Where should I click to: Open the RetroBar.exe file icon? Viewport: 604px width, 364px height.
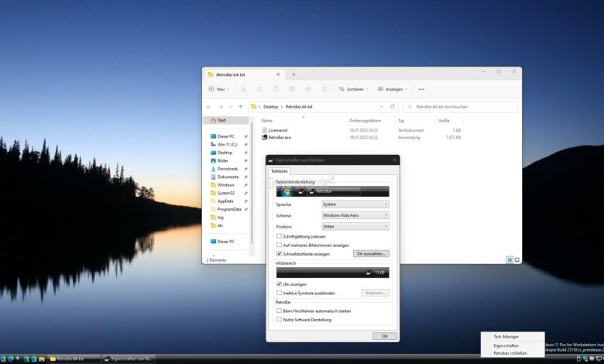[265, 137]
